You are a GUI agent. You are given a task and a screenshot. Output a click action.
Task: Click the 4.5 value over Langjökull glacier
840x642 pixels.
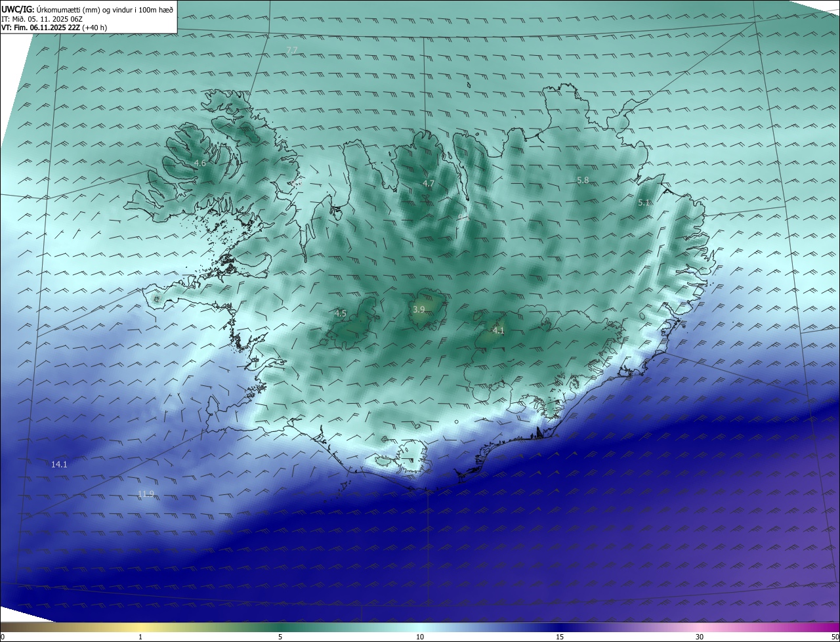tap(341, 314)
